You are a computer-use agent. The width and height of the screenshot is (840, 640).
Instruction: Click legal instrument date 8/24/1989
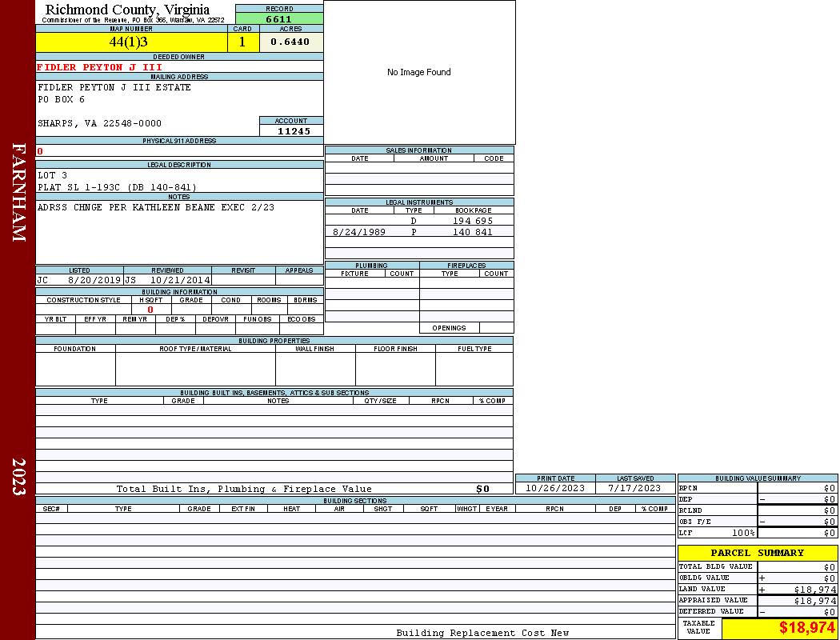click(x=359, y=232)
